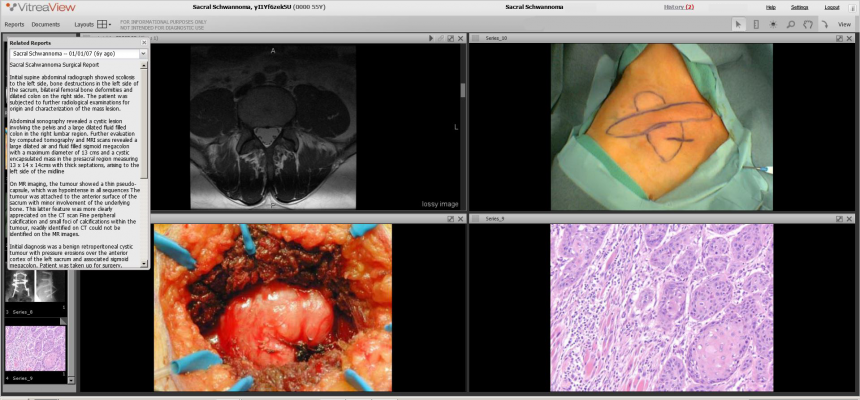The image size is (860, 400).
Task: Select the magnifier zoom tool
Action: point(790,24)
